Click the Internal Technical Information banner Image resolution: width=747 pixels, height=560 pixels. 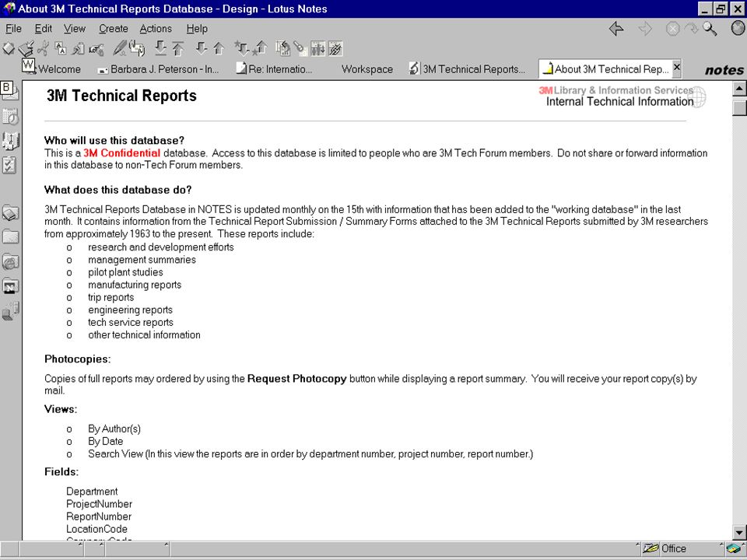tap(620, 101)
